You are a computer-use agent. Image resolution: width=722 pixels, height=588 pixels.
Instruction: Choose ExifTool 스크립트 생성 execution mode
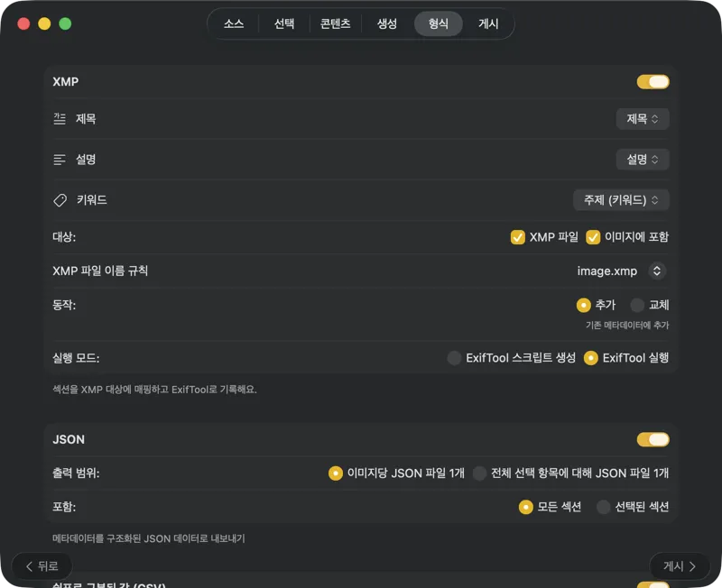454,358
